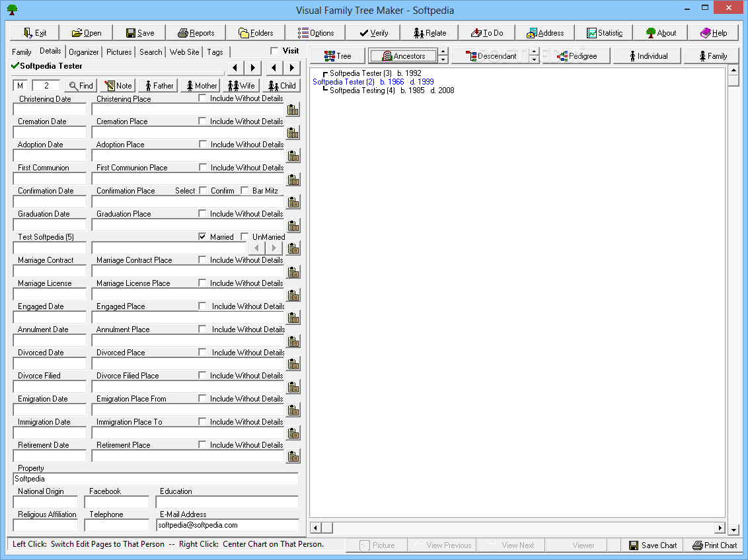Enable Cremation Include Without Details
The width and height of the screenshot is (748, 560).
point(202,121)
